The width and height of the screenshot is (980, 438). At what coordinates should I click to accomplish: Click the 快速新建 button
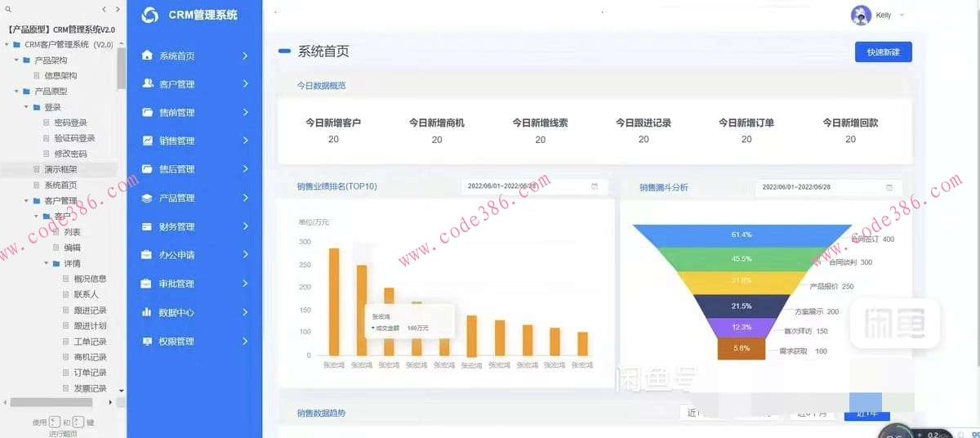point(883,51)
